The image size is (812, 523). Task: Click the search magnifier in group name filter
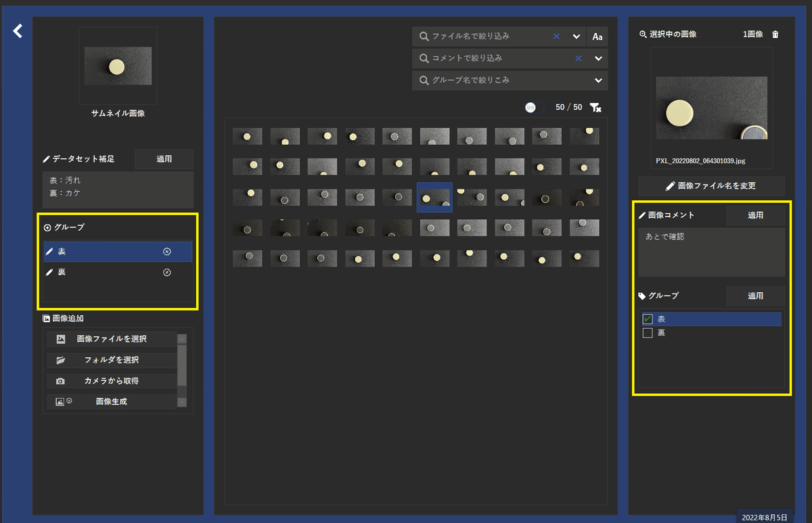(424, 81)
